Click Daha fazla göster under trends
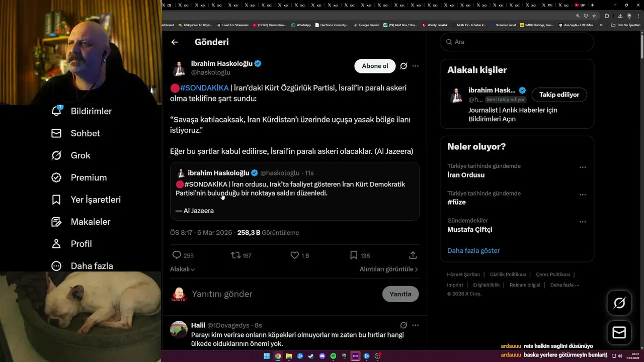 [x=473, y=250]
